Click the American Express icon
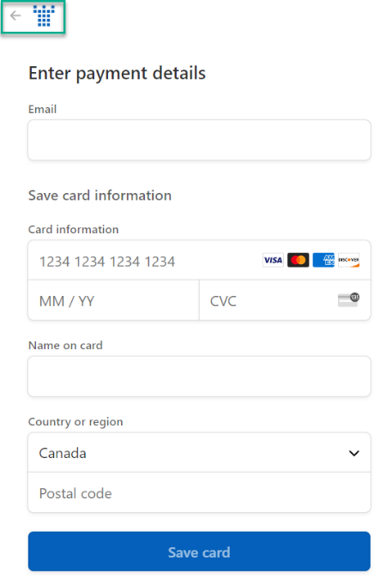Image resolution: width=392 pixels, height=579 pixels. coord(323,260)
